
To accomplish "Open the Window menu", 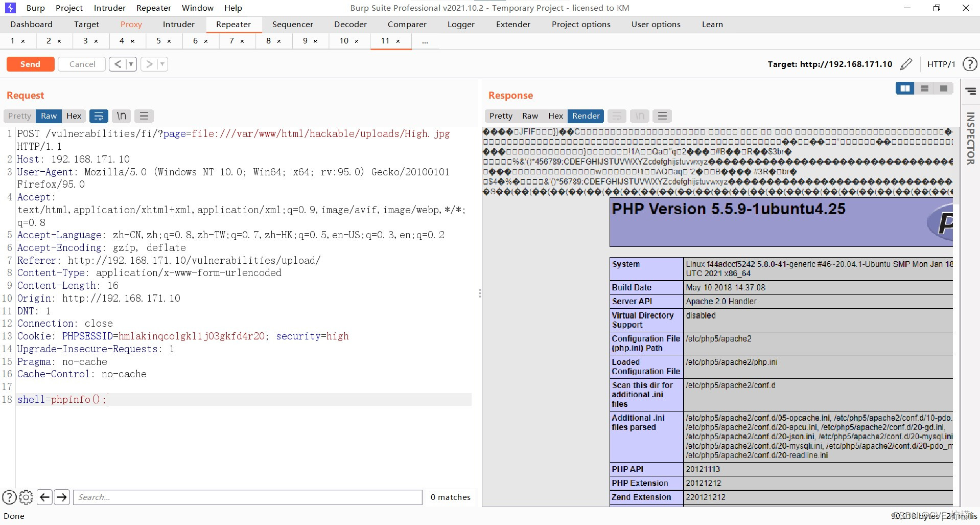I will click(x=198, y=8).
